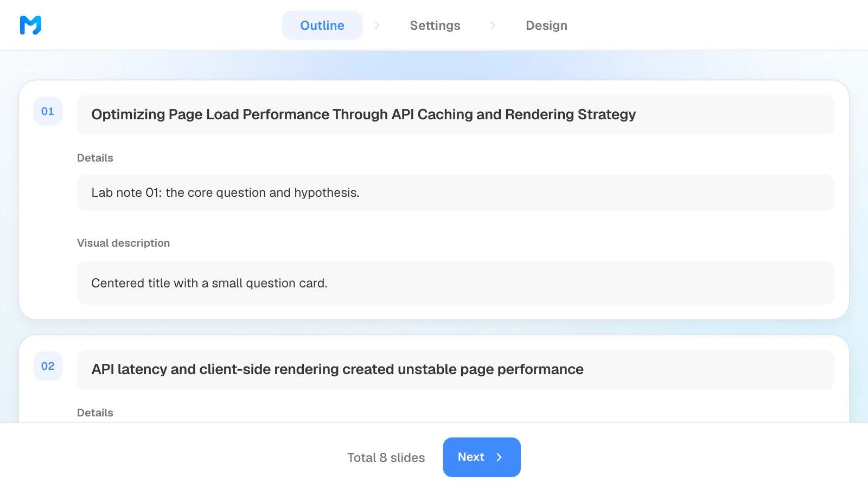
Task: Click the chevron between Outline and Settings
Action: tap(377, 25)
